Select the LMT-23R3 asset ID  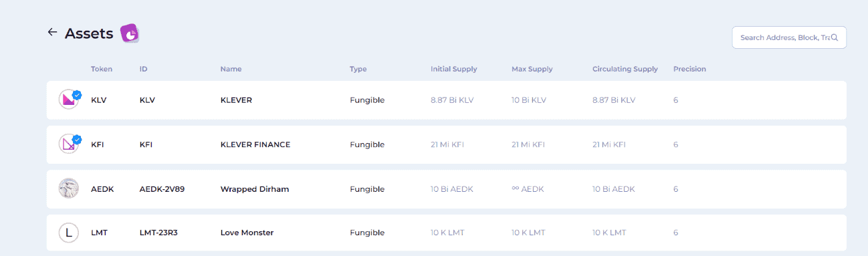[x=158, y=233]
